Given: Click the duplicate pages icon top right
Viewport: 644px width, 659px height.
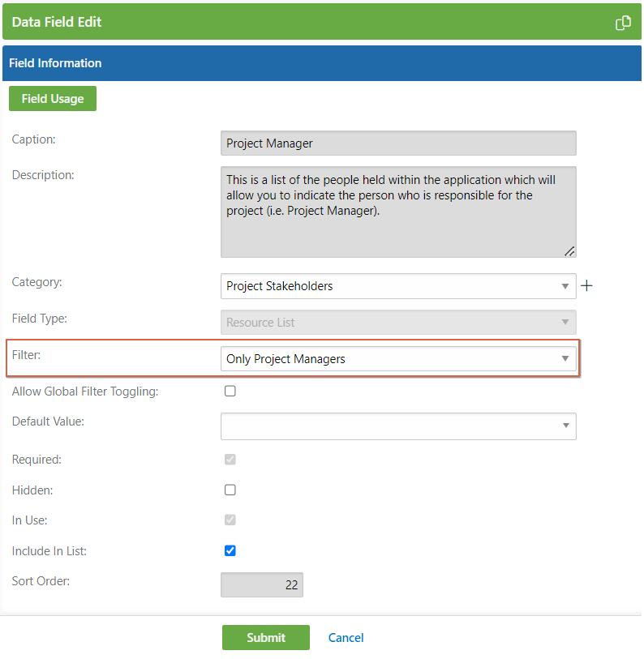Looking at the screenshot, I should click(623, 23).
